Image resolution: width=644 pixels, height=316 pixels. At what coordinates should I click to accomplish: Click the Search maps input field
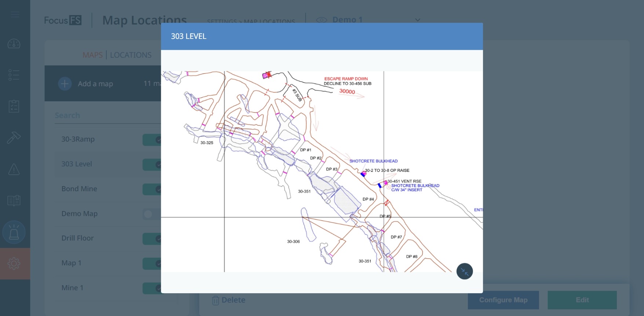click(108, 116)
